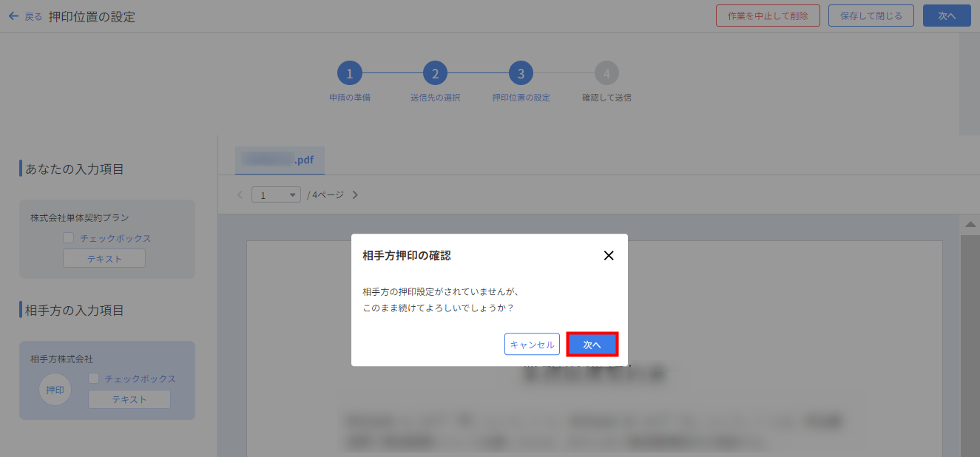Image resolution: width=980 pixels, height=457 pixels.
Task: Click the scrollbar up arrow of document viewer
Action: (x=969, y=224)
